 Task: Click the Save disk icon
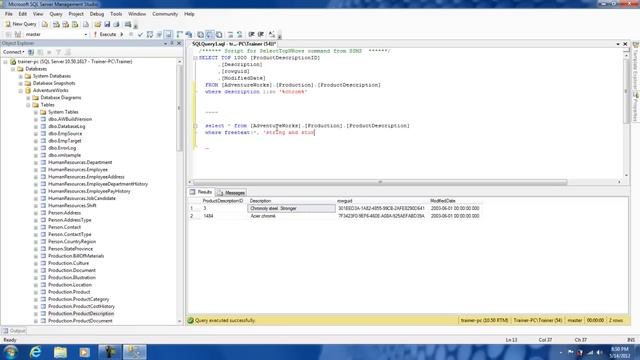(x=107, y=24)
